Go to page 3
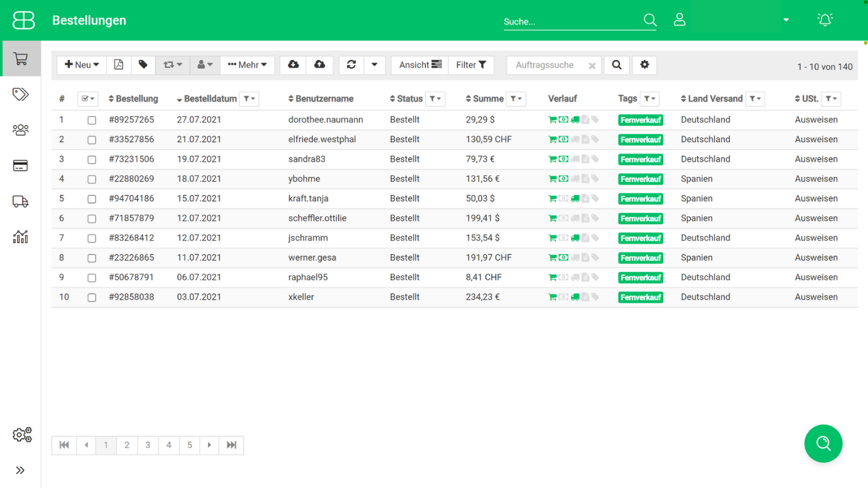The image size is (868, 488). click(148, 445)
